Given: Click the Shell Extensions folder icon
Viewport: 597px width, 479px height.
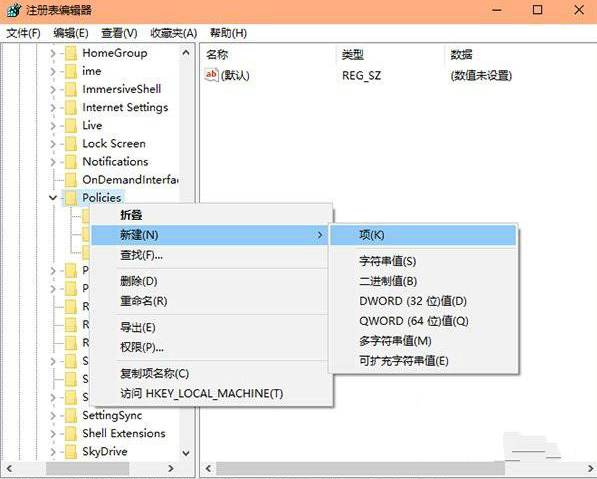Looking at the screenshot, I should pyautogui.click(x=71, y=433).
